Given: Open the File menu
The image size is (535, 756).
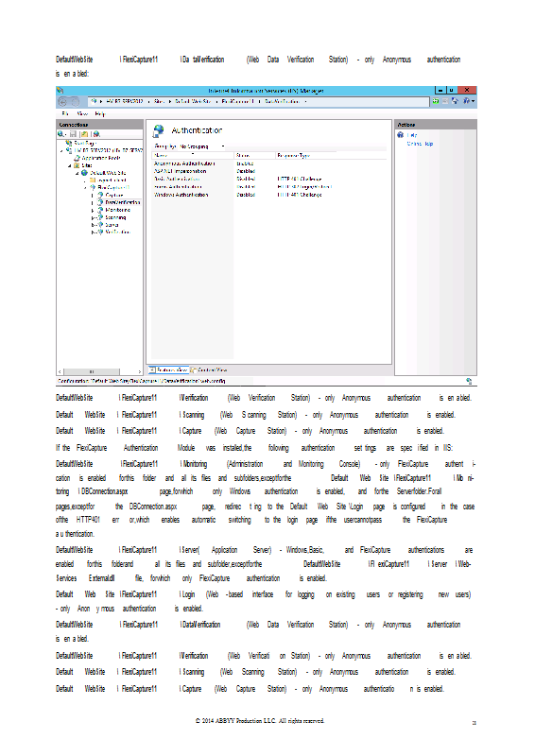Looking at the screenshot, I should click(x=64, y=113).
